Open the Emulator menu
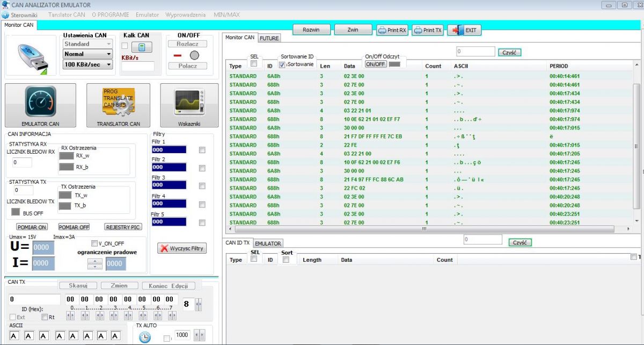644x345 pixels. tap(147, 15)
